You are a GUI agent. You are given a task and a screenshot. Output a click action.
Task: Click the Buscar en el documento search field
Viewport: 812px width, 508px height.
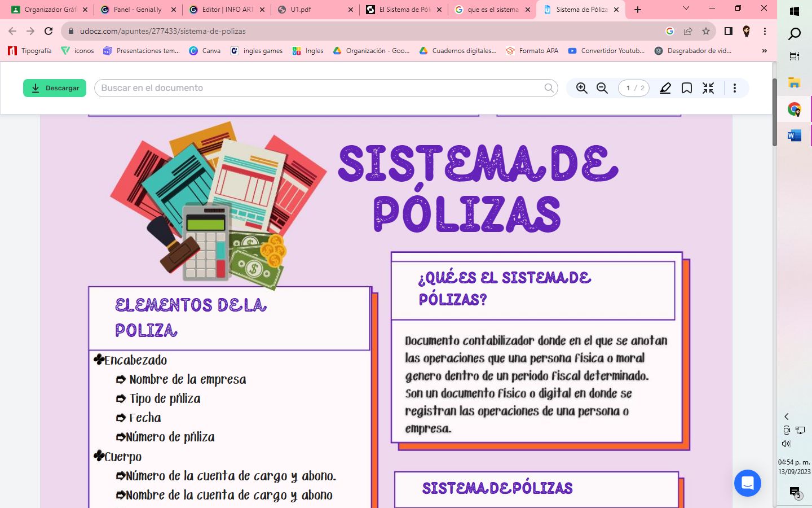point(326,88)
